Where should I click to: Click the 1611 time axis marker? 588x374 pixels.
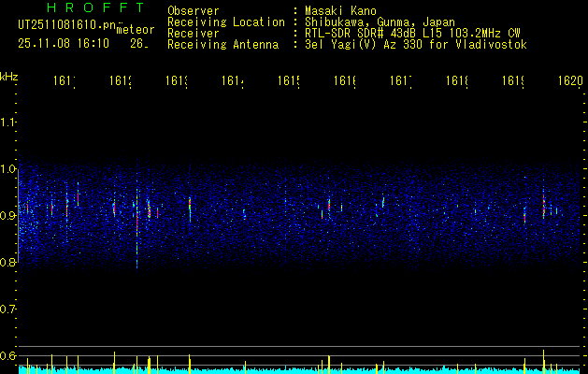click(x=65, y=80)
